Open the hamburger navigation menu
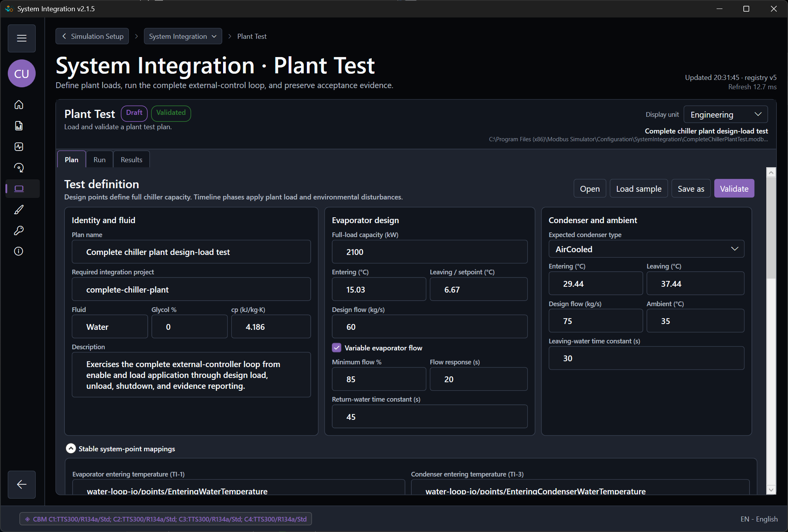Viewport: 788px width, 532px height. [22, 38]
